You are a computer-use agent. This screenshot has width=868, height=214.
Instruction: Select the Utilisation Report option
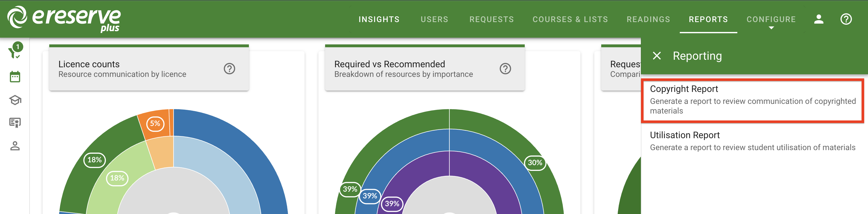[x=752, y=141]
